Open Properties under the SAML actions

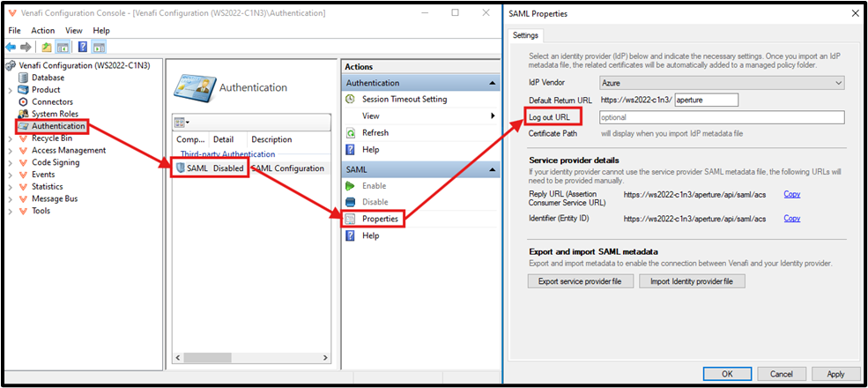tap(380, 219)
